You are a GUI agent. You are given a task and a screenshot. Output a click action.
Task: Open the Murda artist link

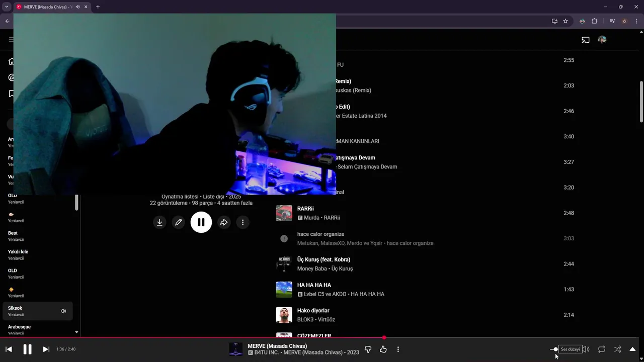tap(312, 218)
